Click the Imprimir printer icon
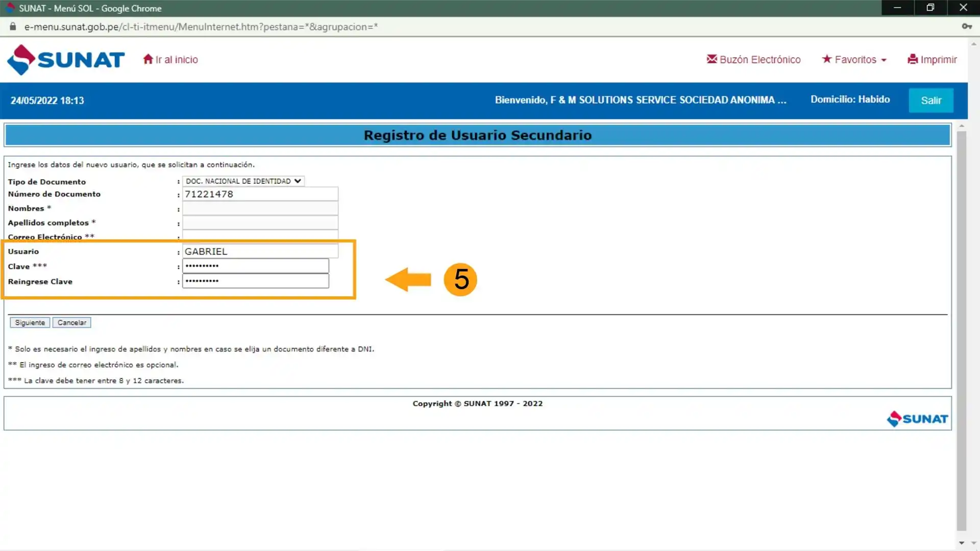Screen dimensions: 980x551 tap(913, 59)
